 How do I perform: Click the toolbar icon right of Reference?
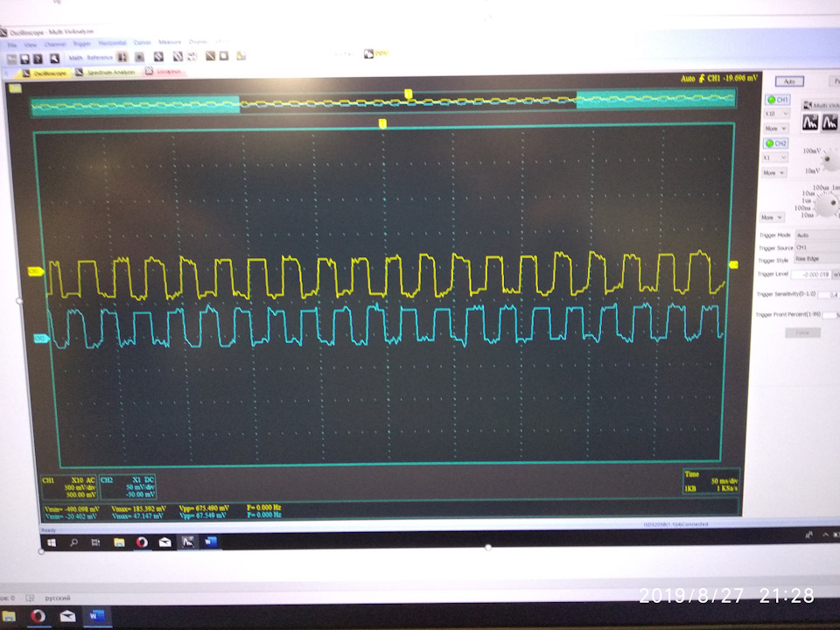point(122,57)
